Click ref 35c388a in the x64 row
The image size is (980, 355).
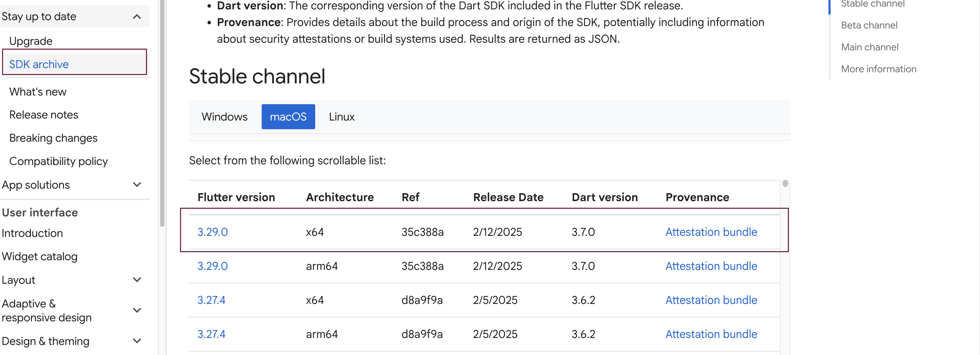tap(423, 232)
